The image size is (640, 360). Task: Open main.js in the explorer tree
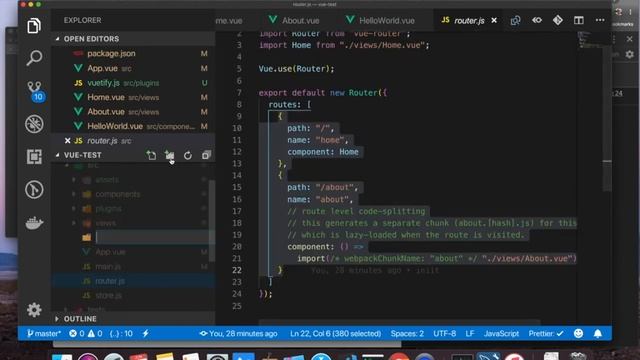[108, 267]
